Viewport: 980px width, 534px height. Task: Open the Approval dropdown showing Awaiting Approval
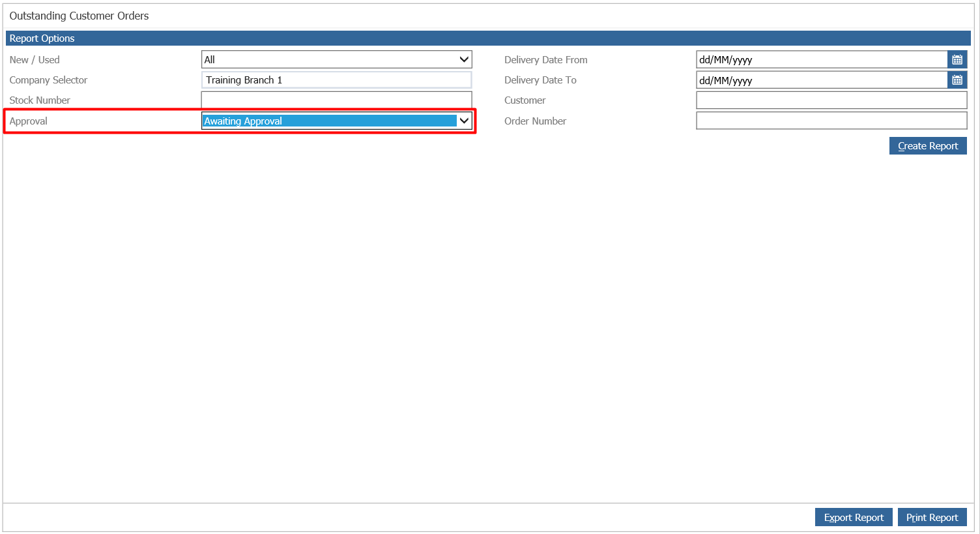[336, 121]
